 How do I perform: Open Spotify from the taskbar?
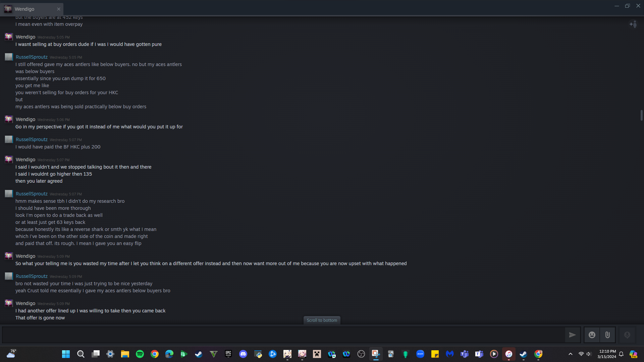tap(140, 354)
